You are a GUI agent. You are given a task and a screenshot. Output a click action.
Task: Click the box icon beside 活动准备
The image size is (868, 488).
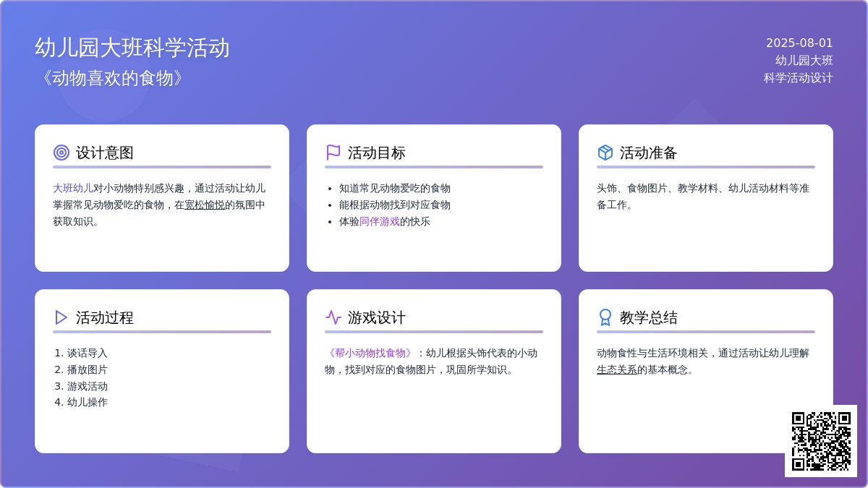[x=605, y=153]
